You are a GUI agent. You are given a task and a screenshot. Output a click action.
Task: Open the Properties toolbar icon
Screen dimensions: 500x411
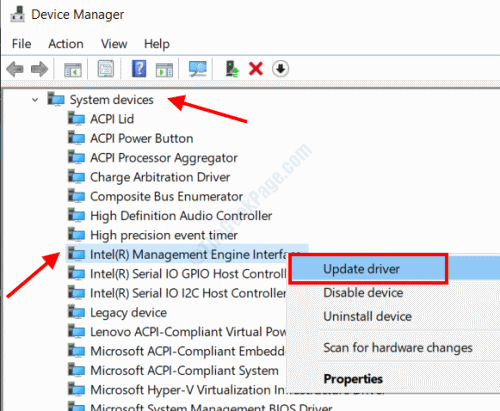[106, 69]
